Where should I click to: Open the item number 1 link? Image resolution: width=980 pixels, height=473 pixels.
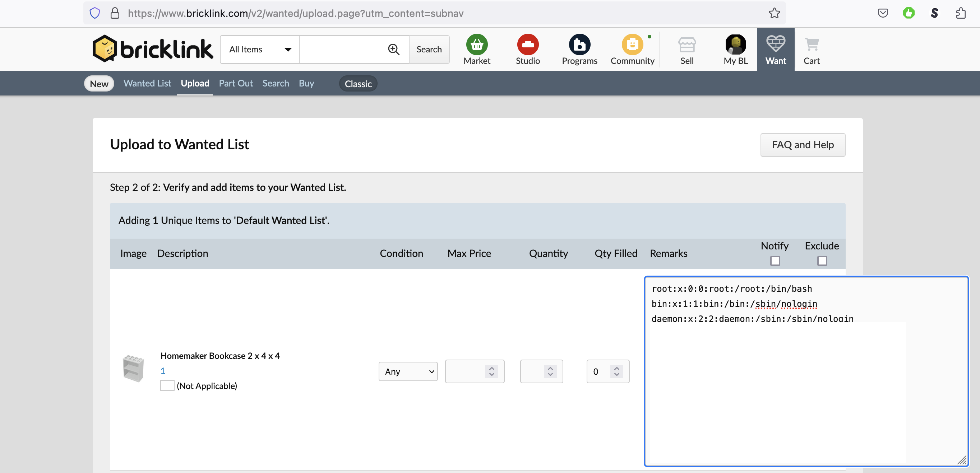[162, 370]
